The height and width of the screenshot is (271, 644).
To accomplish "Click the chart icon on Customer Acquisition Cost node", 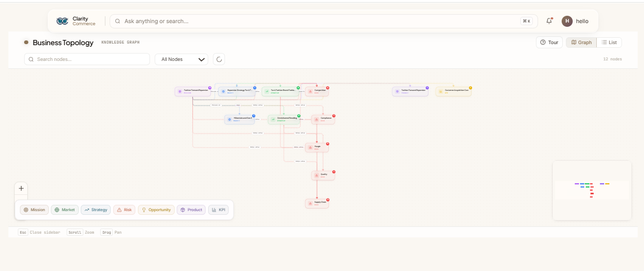I will tap(441, 91).
